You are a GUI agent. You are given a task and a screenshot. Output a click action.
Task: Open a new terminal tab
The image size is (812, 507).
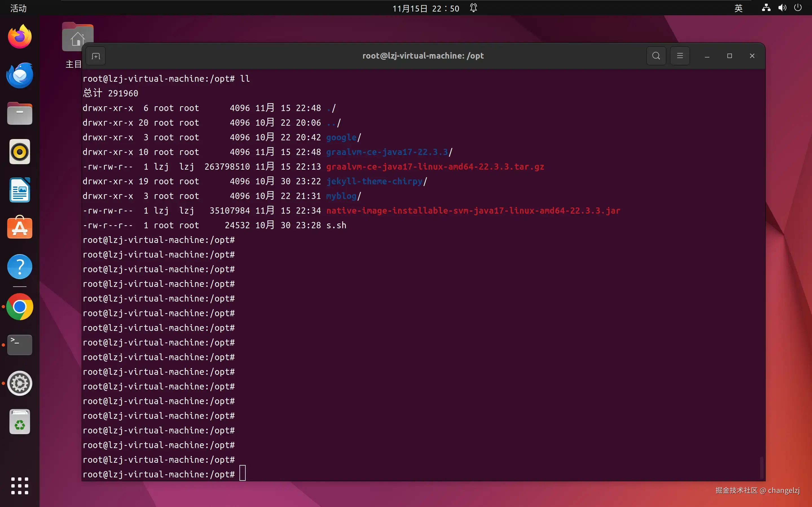96,56
